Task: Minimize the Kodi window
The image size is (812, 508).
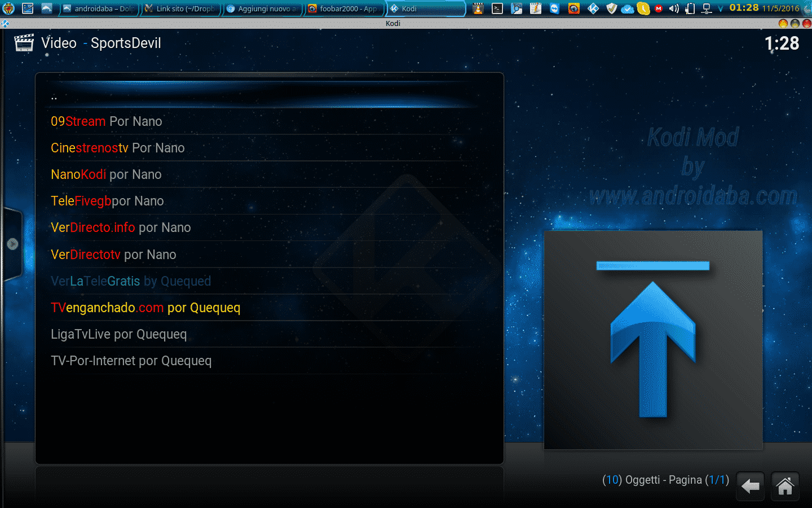Action: (x=783, y=24)
